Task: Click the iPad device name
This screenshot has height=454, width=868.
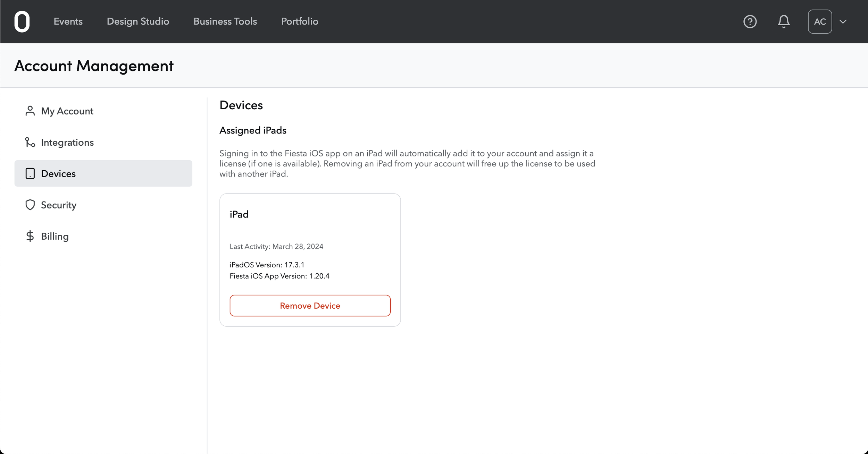Action: pos(239,214)
